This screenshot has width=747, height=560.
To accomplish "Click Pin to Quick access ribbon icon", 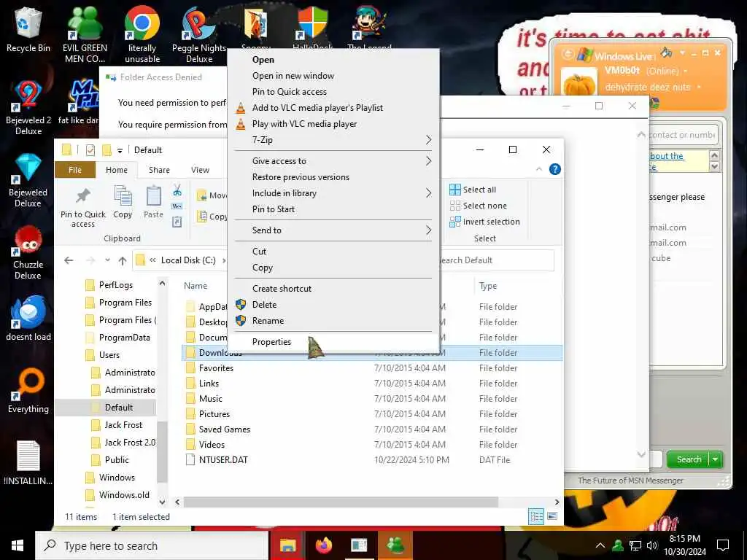I will 83,206.
